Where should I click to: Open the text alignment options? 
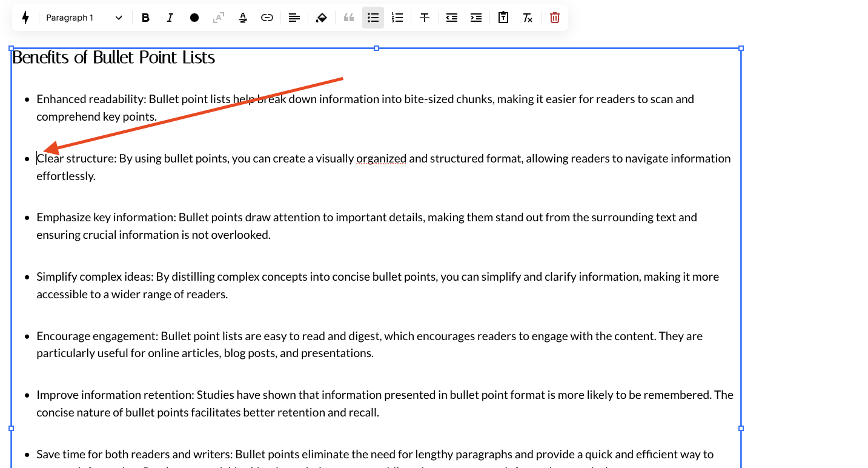click(294, 18)
